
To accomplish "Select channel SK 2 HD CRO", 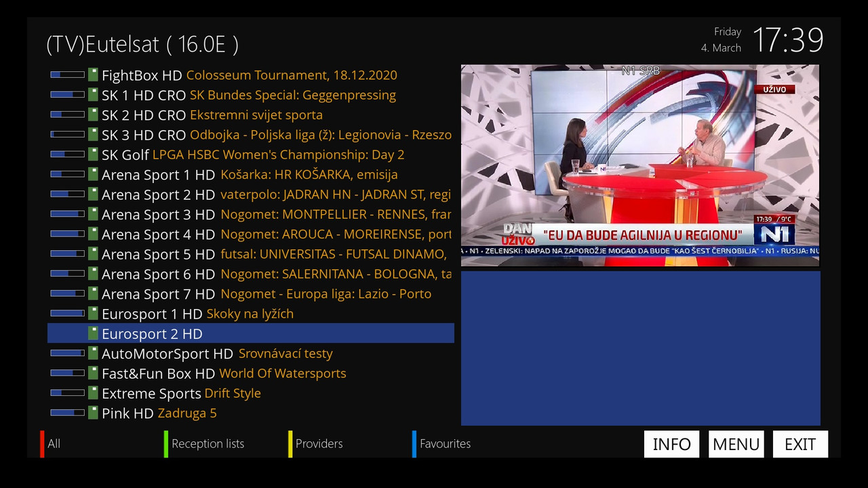I will [144, 115].
